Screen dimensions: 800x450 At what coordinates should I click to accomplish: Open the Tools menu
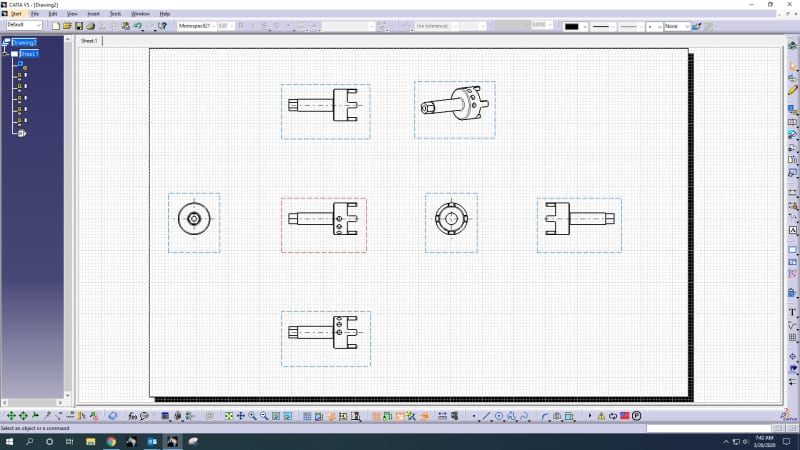tap(115, 14)
